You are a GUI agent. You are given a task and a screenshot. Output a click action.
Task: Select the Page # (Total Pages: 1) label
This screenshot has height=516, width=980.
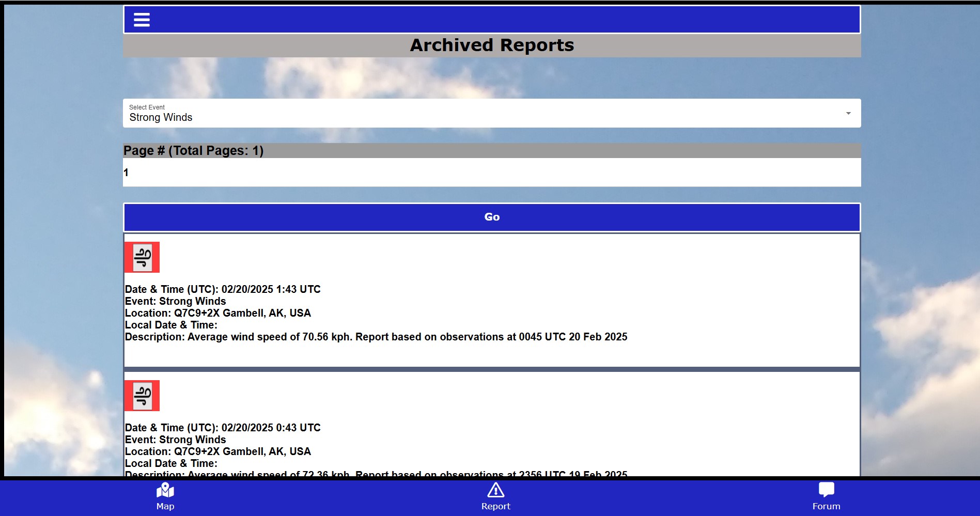click(x=193, y=151)
